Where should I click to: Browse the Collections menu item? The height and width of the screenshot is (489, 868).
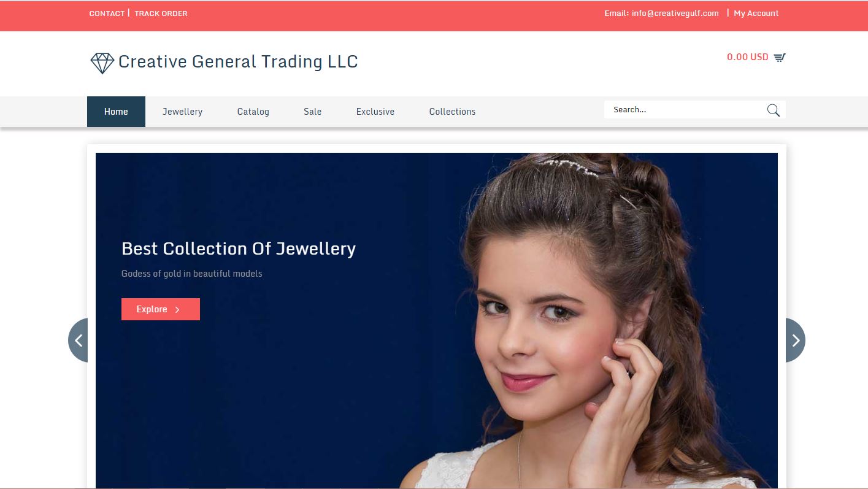tap(452, 112)
